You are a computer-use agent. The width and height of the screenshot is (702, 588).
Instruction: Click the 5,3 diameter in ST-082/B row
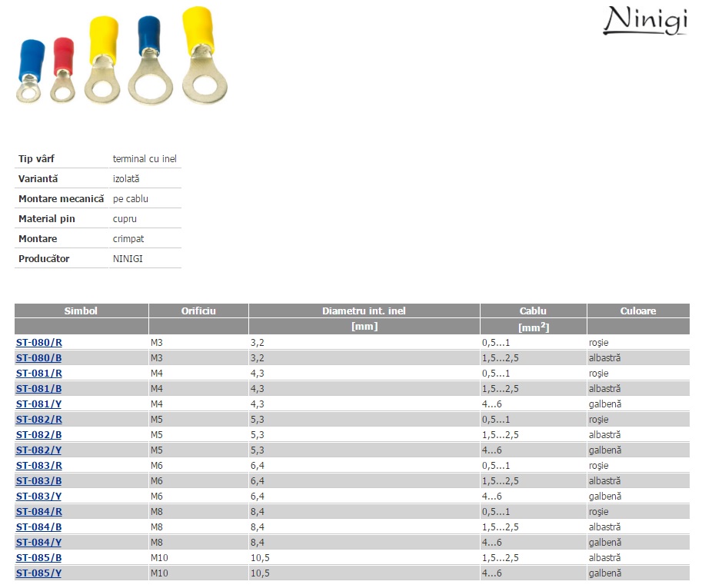258,435
